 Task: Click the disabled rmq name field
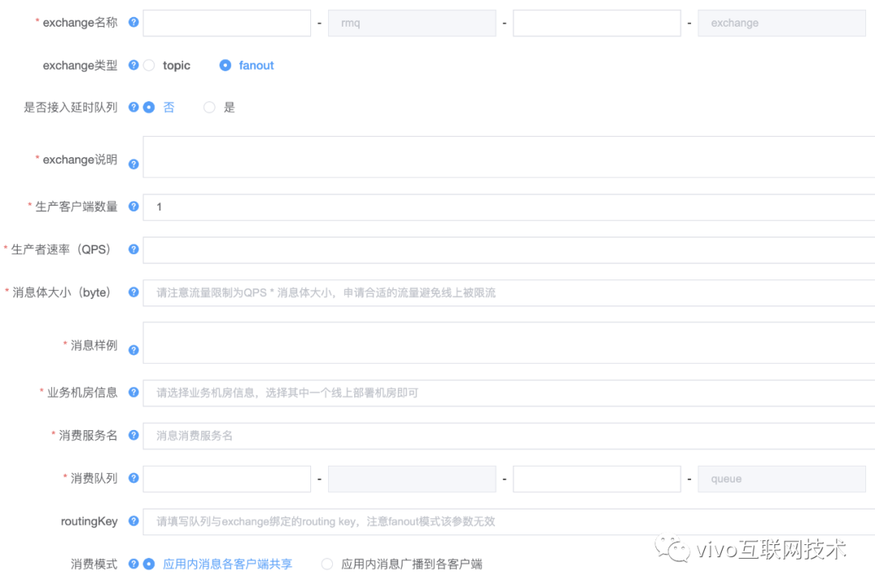pyautogui.click(x=412, y=23)
